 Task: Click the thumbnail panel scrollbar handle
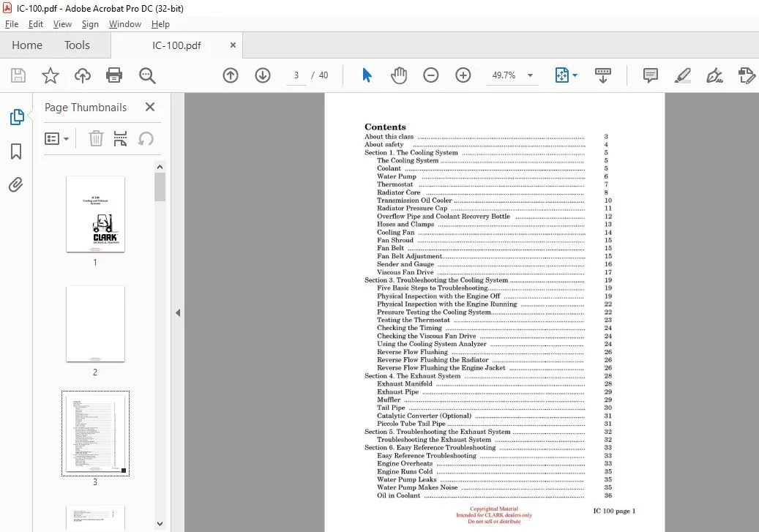tap(160, 187)
